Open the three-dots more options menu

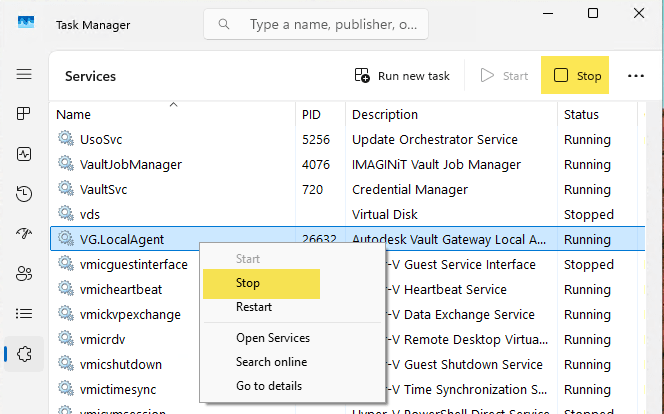click(636, 76)
